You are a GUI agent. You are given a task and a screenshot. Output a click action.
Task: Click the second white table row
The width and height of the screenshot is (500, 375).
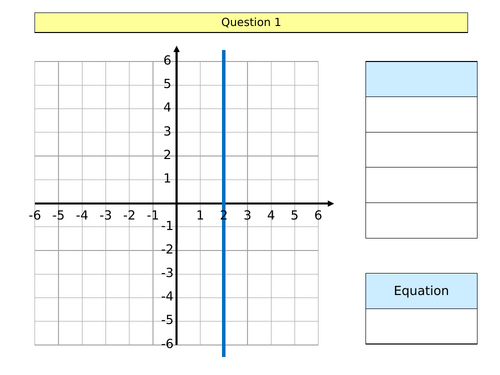tap(421, 150)
